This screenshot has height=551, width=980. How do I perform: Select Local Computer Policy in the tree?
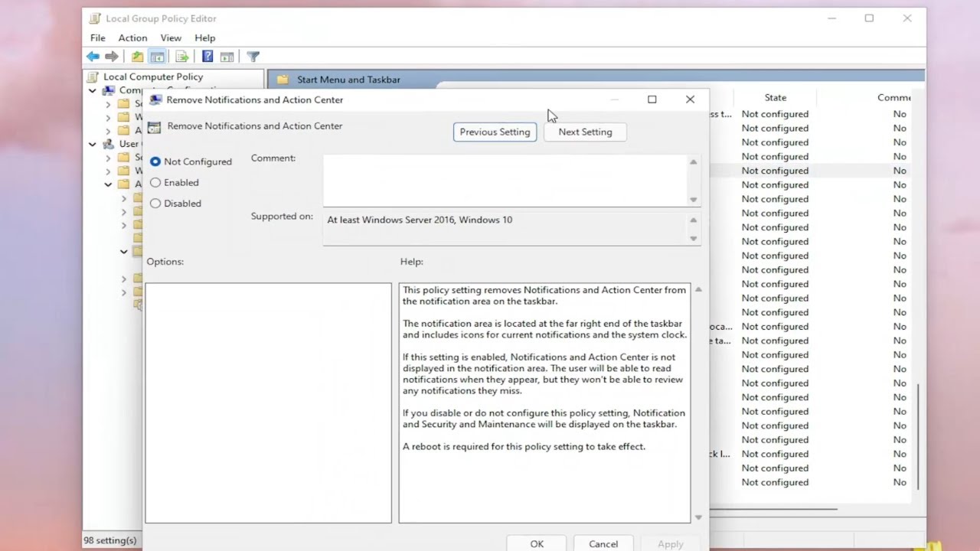153,77
